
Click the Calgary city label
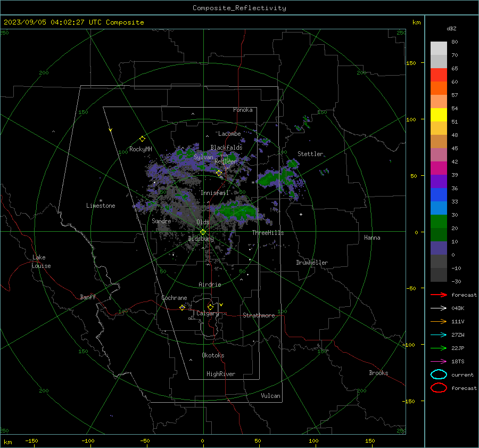tap(208, 313)
